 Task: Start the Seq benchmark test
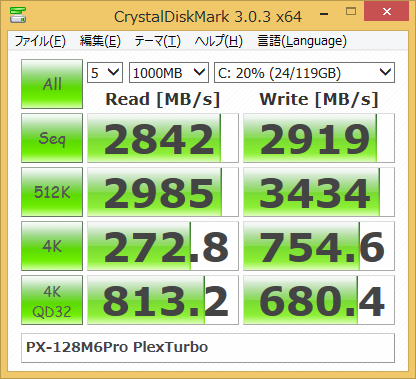[52, 138]
